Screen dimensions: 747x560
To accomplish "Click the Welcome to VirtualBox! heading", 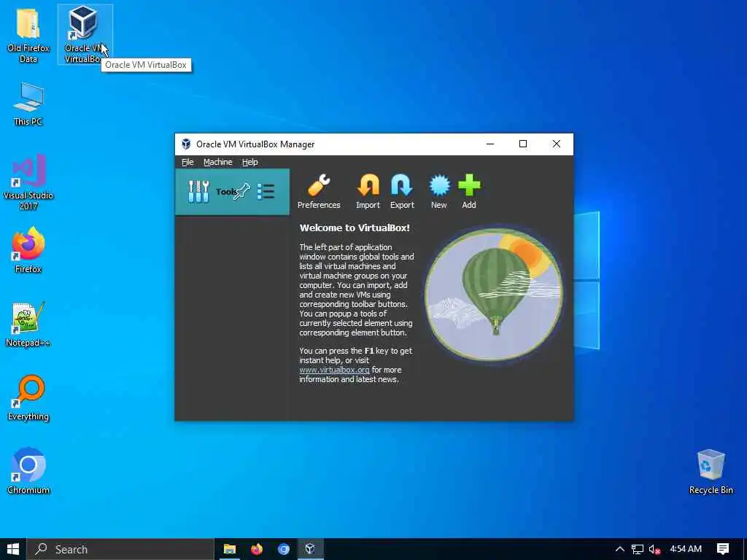I will coord(355,227).
